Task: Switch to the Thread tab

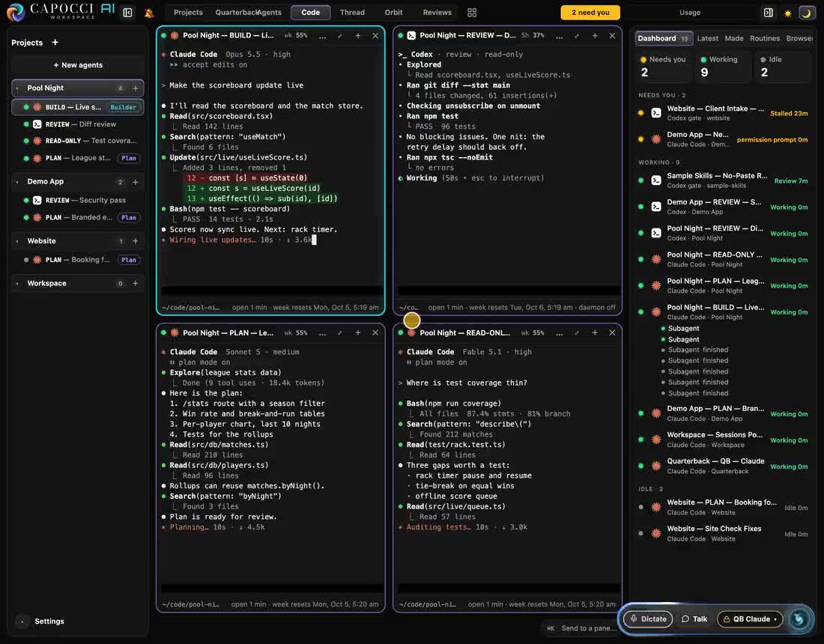Action: tap(352, 13)
